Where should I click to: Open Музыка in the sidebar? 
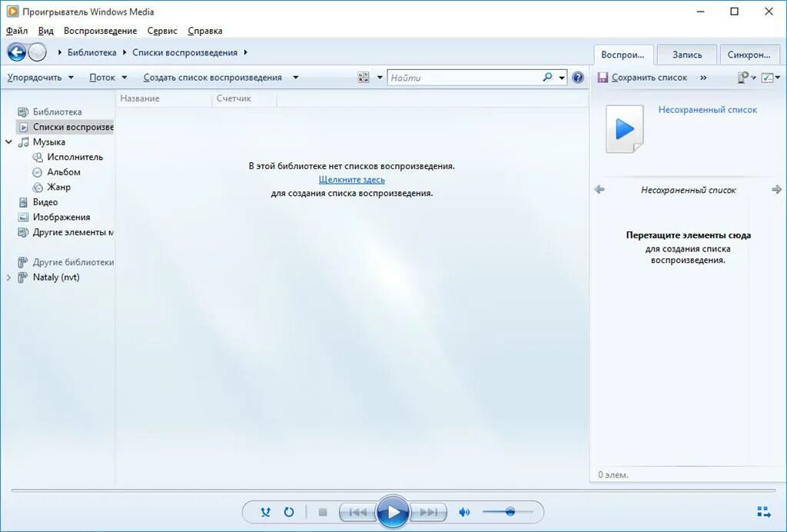coord(48,142)
